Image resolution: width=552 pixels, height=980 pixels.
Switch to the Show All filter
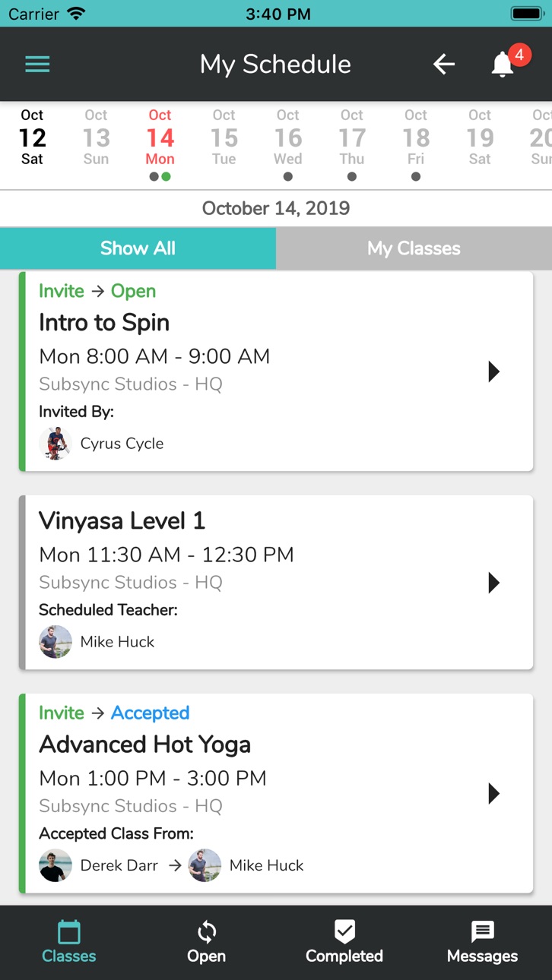coord(138,248)
